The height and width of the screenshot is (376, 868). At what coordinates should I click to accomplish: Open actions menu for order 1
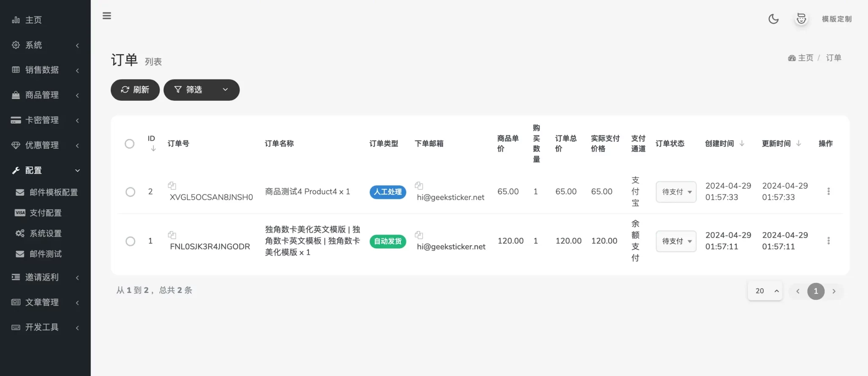click(828, 241)
